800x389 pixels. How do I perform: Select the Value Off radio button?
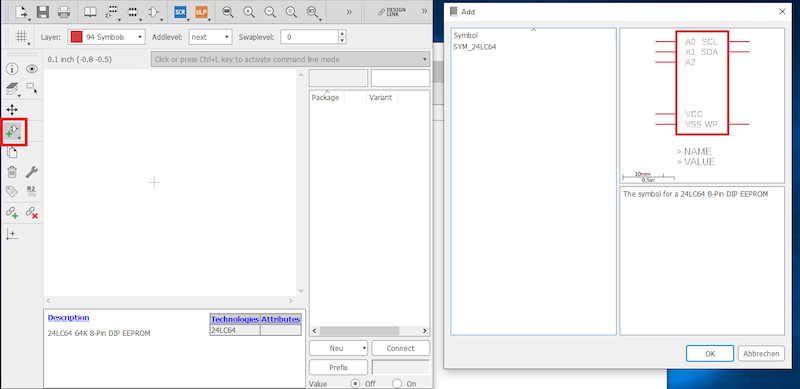[355, 383]
